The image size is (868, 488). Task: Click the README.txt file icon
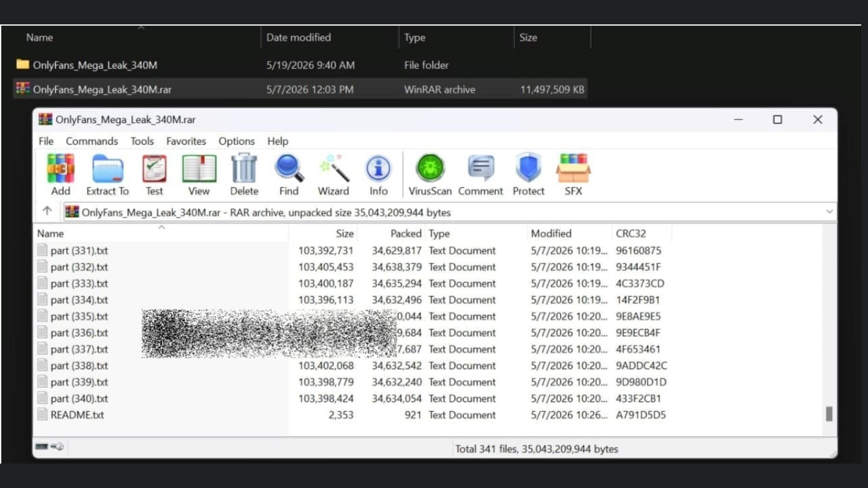[42, 414]
